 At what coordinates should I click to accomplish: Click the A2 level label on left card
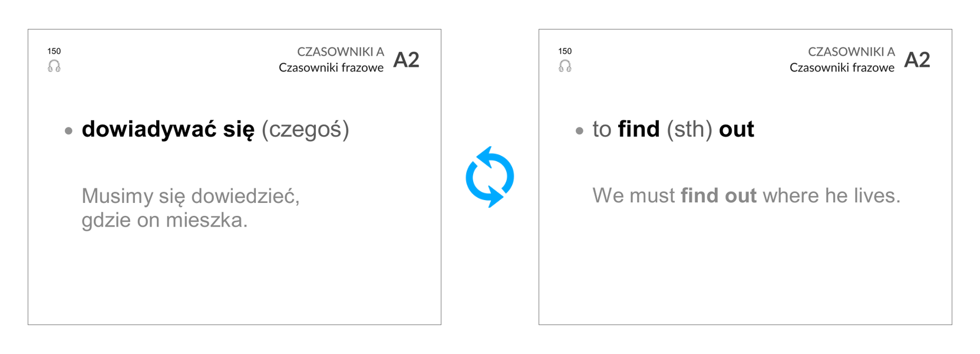point(406,60)
